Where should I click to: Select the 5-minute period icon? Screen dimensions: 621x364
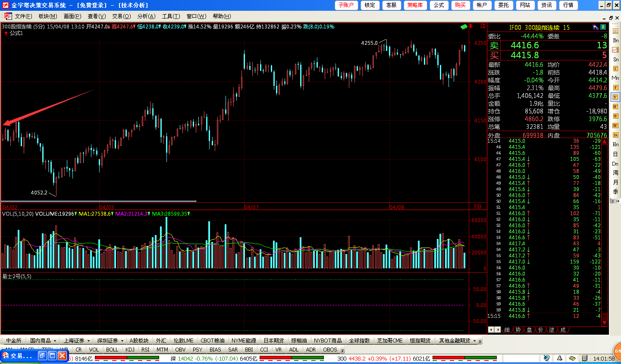615,97
